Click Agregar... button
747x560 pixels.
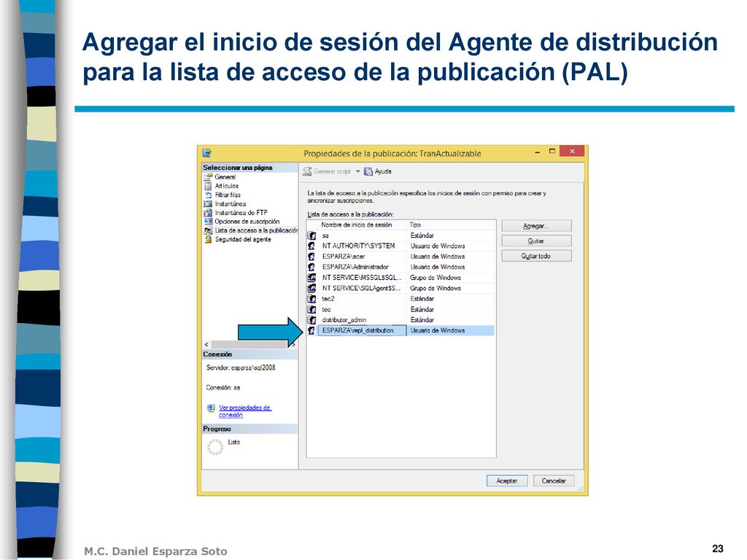[x=536, y=226]
